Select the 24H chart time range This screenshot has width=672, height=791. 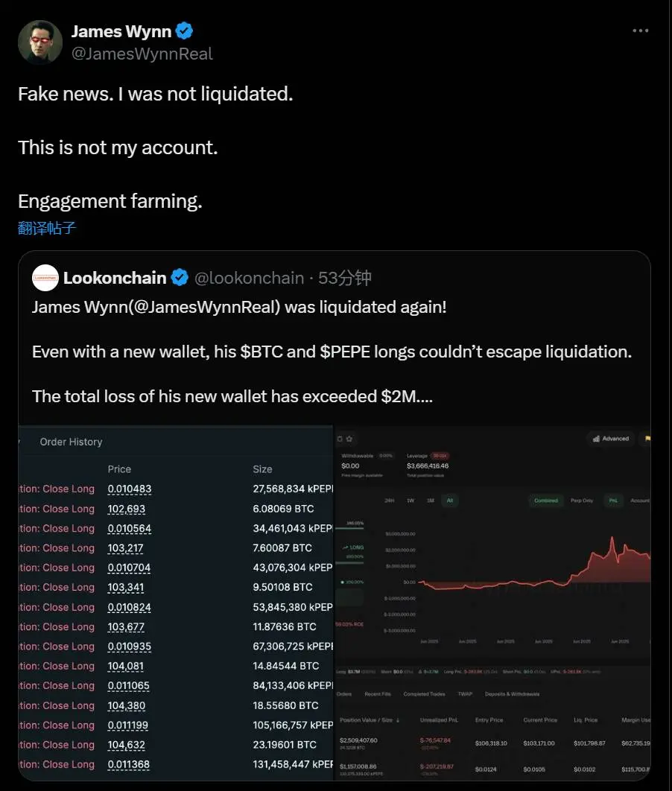click(390, 501)
